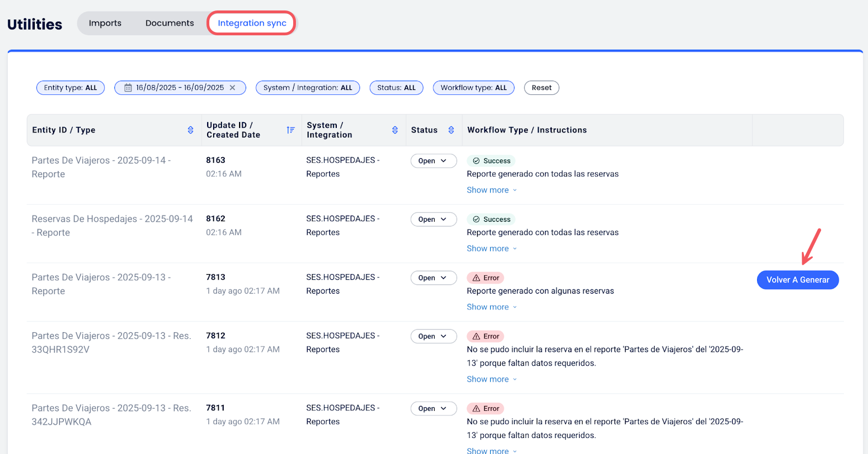Clear the date range filter with X
This screenshot has height=454, width=868.
[232, 88]
